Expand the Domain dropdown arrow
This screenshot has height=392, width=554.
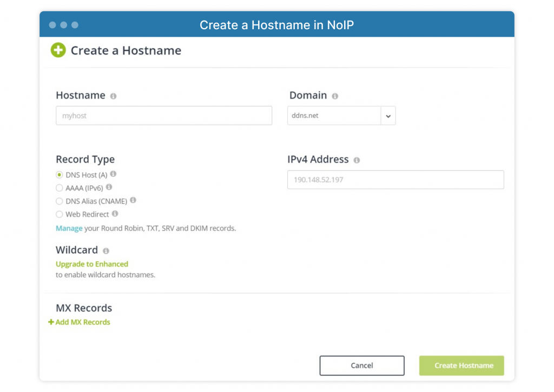pos(388,116)
